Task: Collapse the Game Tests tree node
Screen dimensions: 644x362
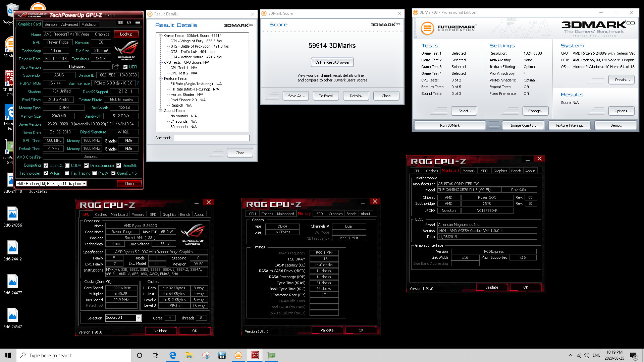Action: 161,36
